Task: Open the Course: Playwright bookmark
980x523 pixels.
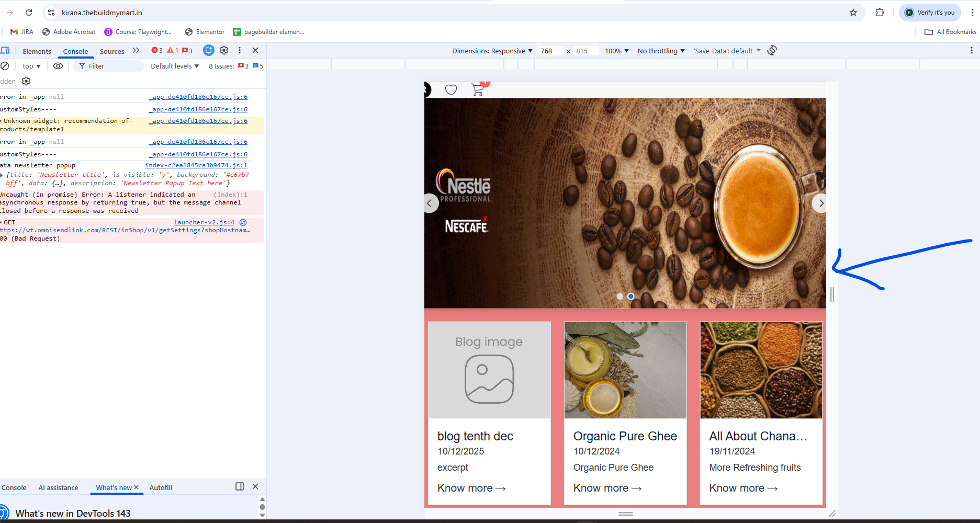Action: pyautogui.click(x=138, y=32)
